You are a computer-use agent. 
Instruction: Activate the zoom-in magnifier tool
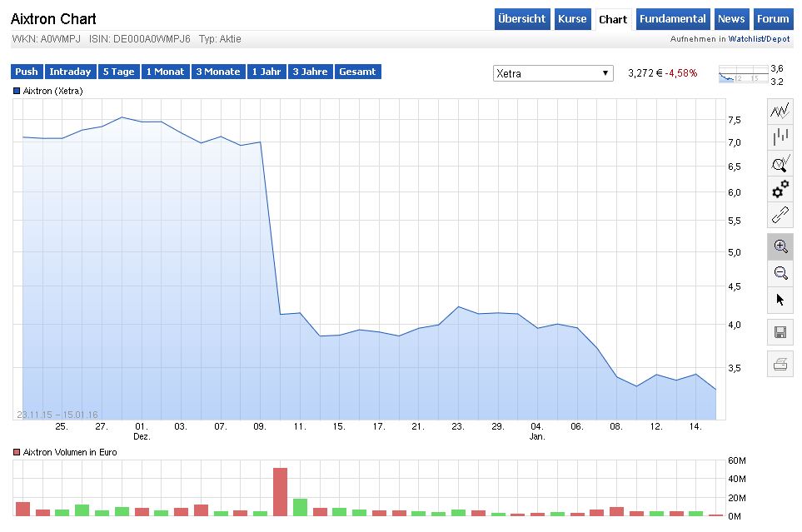[x=780, y=246]
